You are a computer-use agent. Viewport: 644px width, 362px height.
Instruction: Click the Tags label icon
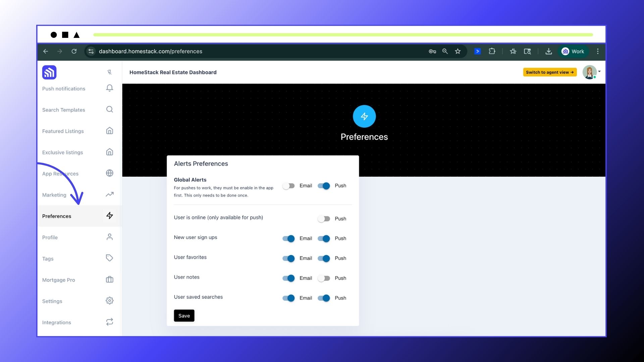point(109,258)
